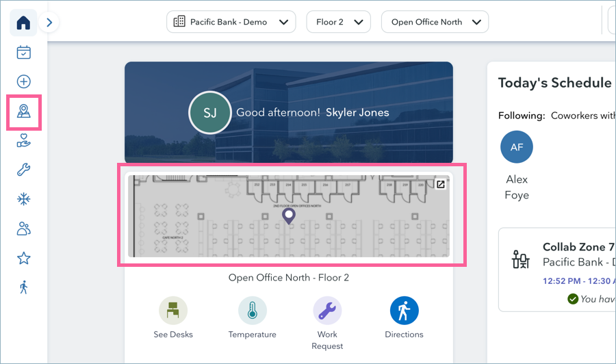
Task: Click the snowflake icon in sidebar
Action: click(23, 199)
